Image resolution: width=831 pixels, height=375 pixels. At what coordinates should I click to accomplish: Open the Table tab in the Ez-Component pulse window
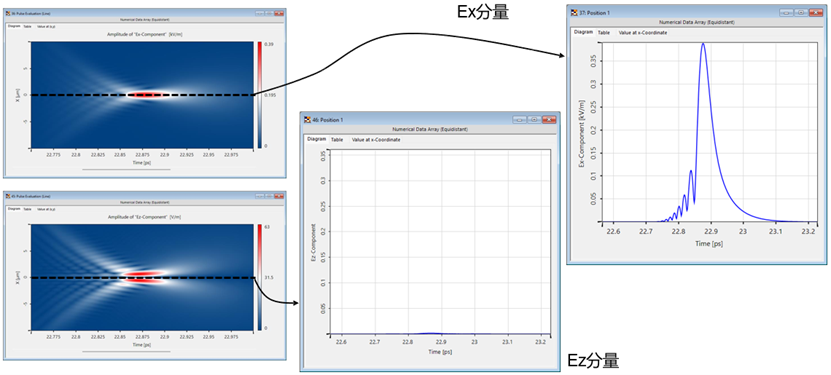point(27,209)
